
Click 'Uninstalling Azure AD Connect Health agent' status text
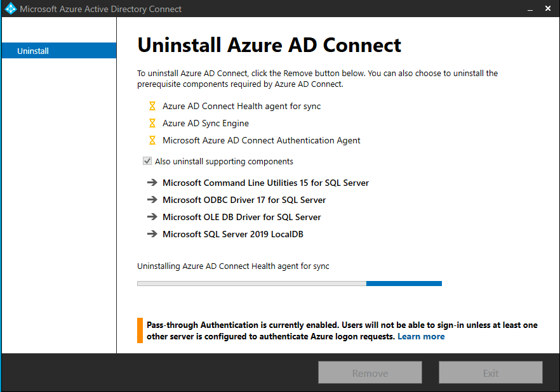(x=233, y=266)
